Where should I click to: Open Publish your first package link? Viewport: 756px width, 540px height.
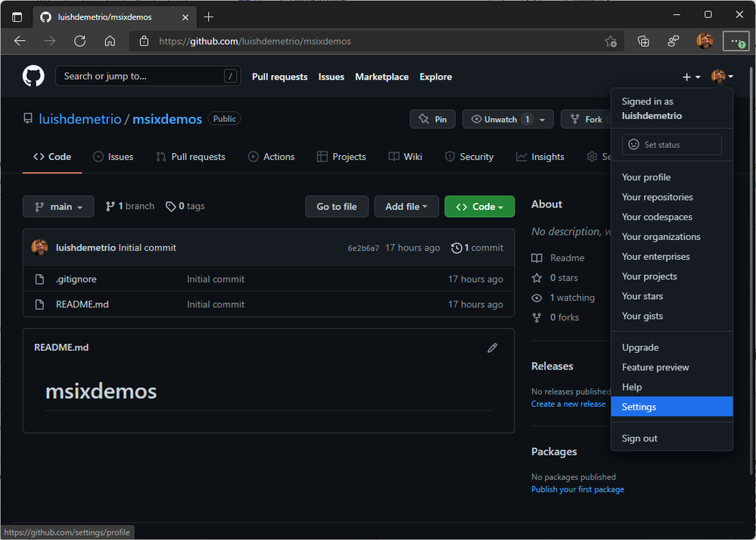coord(577,489)
